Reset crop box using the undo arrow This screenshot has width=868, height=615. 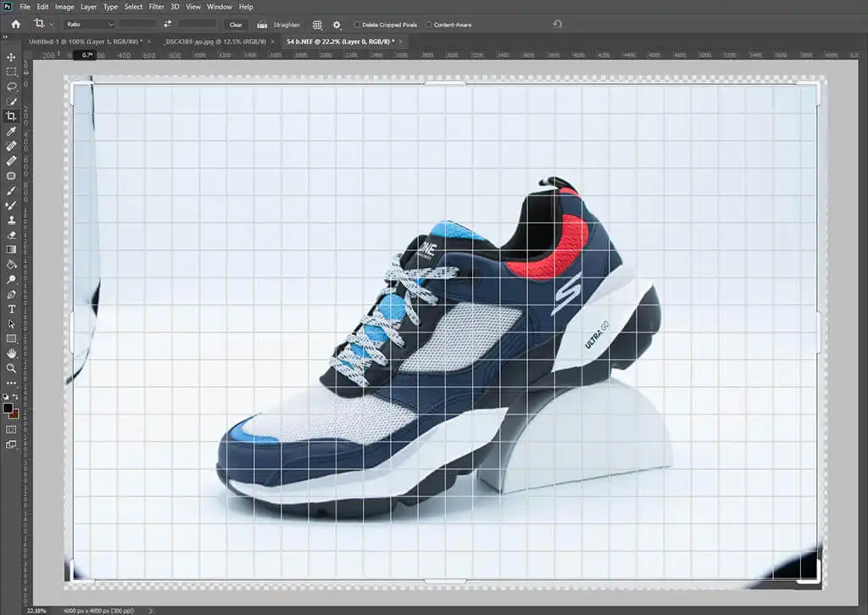(x=558, y=24)
